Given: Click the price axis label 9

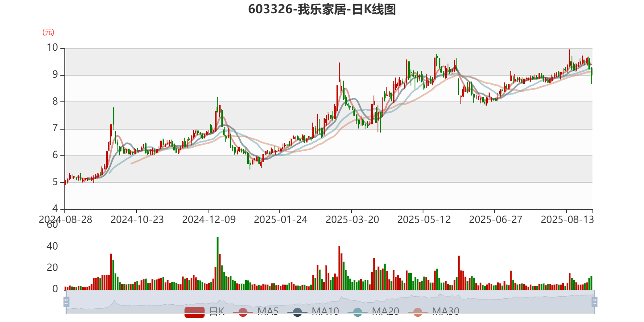Looking at the screenshot, I should 55,74.
